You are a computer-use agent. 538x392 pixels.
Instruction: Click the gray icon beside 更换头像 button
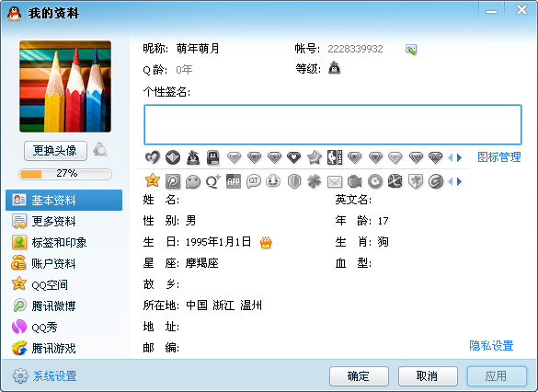(x=100, y=150)
